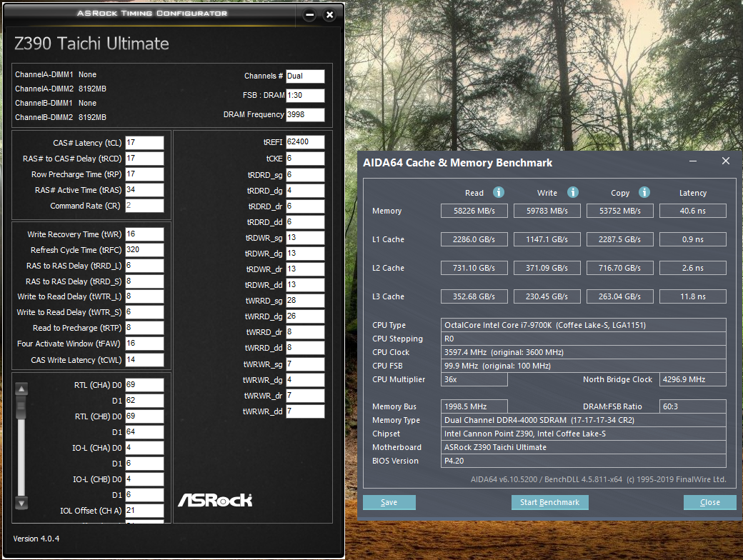
Task: Click the scroll up arrow in the RTL panel
Action: [21, 389]
